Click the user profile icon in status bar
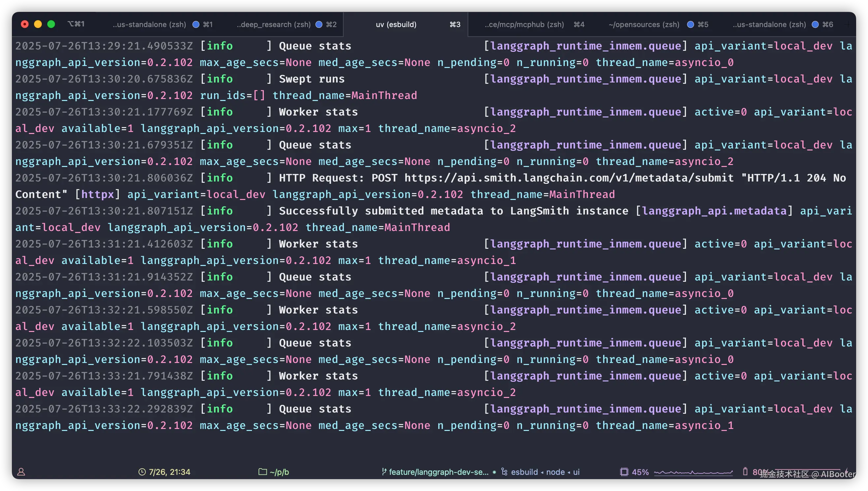The image size is (868, 491). click(21, 472)
